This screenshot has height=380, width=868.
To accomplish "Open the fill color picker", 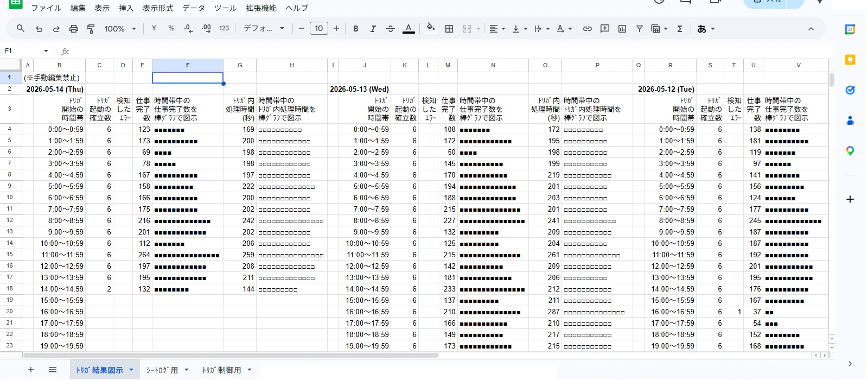I will [x=431, y=28].
